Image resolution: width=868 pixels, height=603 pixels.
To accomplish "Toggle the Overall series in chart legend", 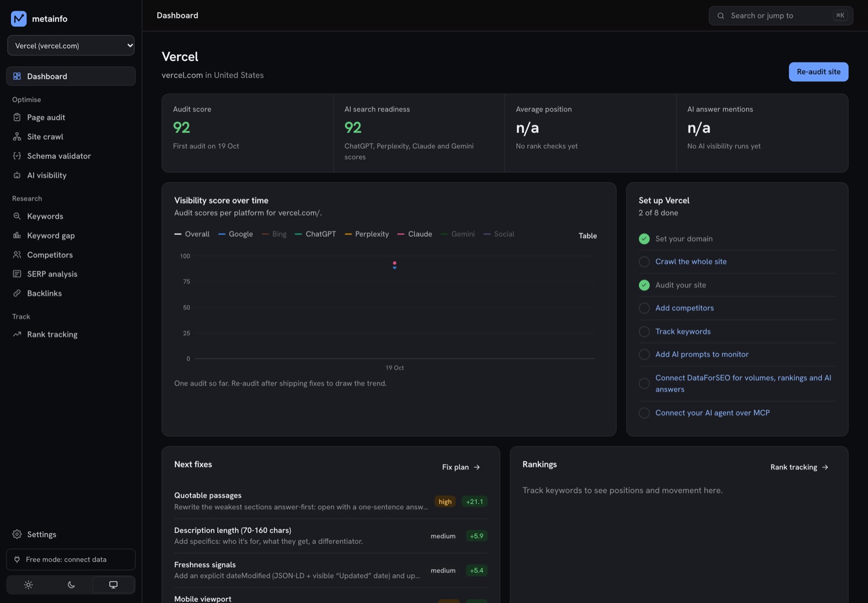I will 192,234.
